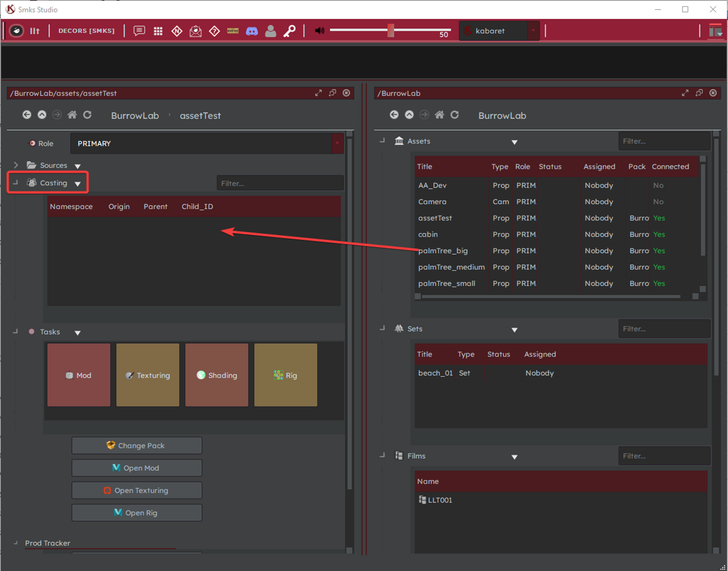Click the volume slider handle
The image size is (728, 571).
pyautogui.click(x=391, y=31)
